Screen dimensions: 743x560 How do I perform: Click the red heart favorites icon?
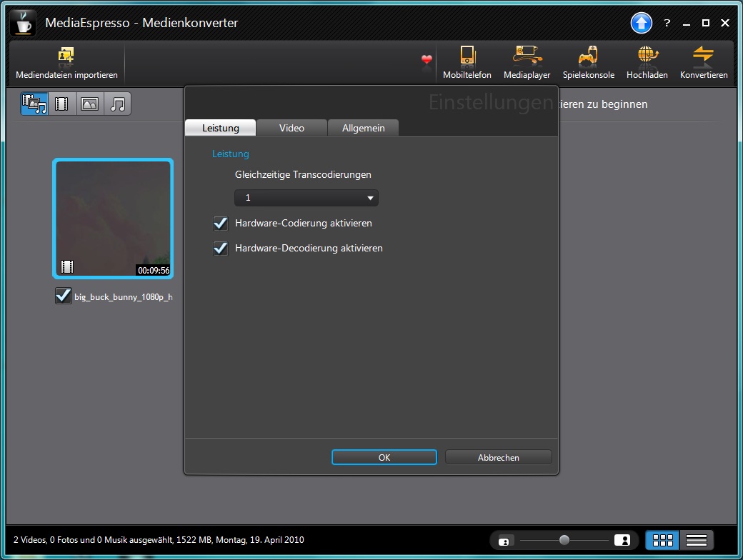coord(427,59)
